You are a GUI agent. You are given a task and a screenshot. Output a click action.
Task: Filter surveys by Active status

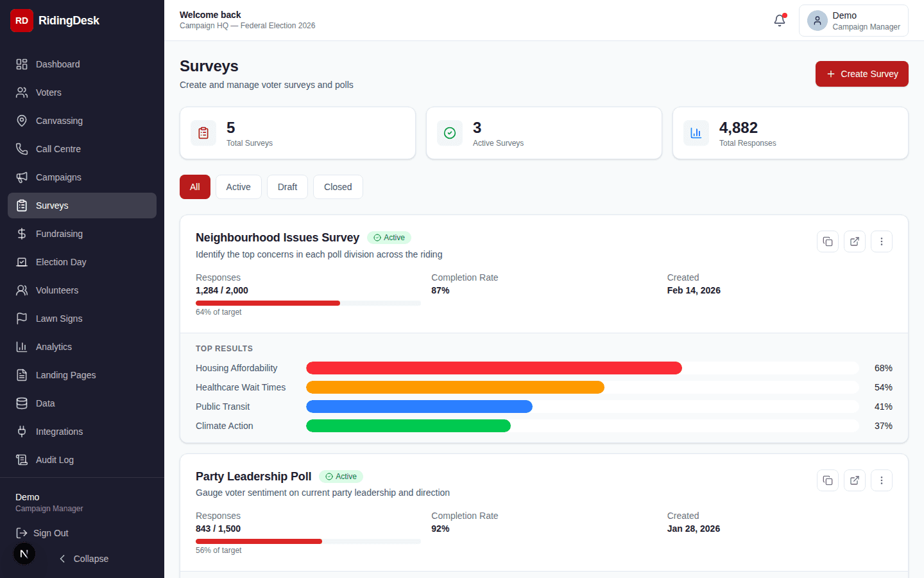(238, 187)
